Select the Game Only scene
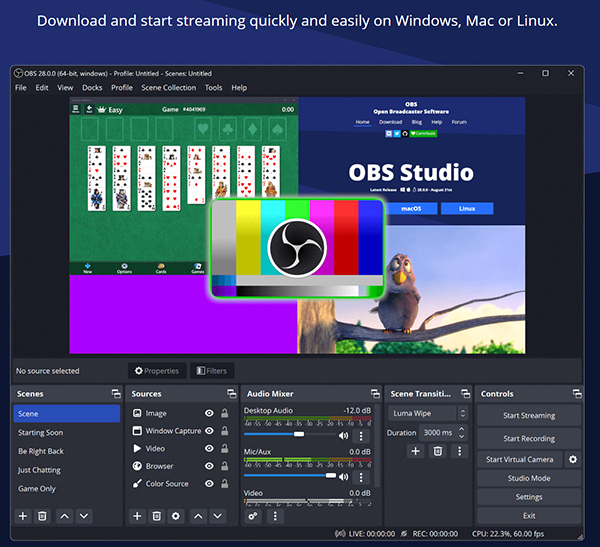This screenshot has width=600, height=547. point(67,489)
